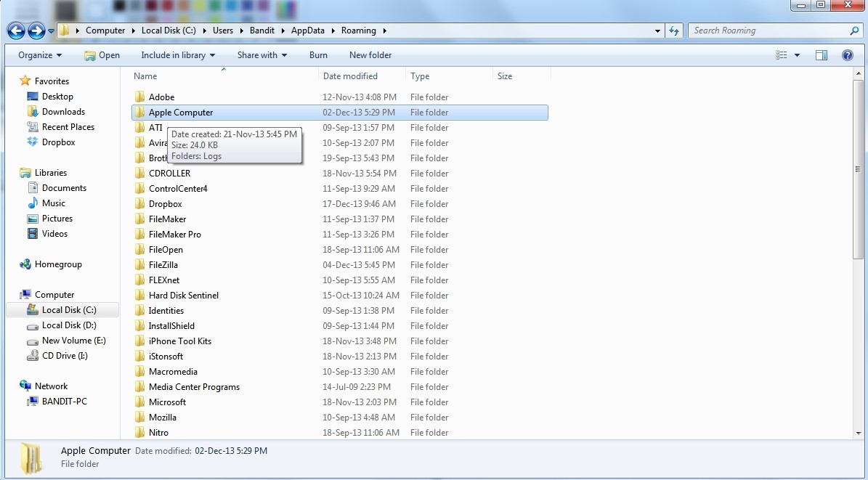This screenshot has width=868, height=480.
Task: Open Desktop in Favorites
Action: tap(57, 97)
